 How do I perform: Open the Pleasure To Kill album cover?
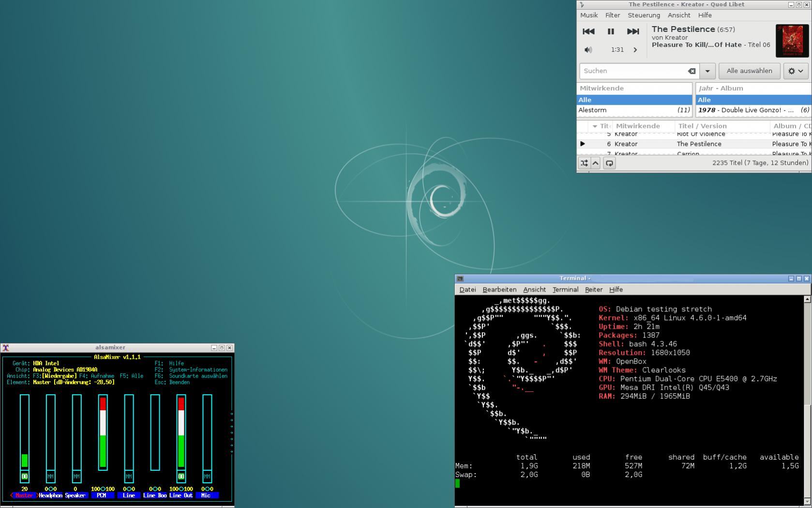[792, 41]
